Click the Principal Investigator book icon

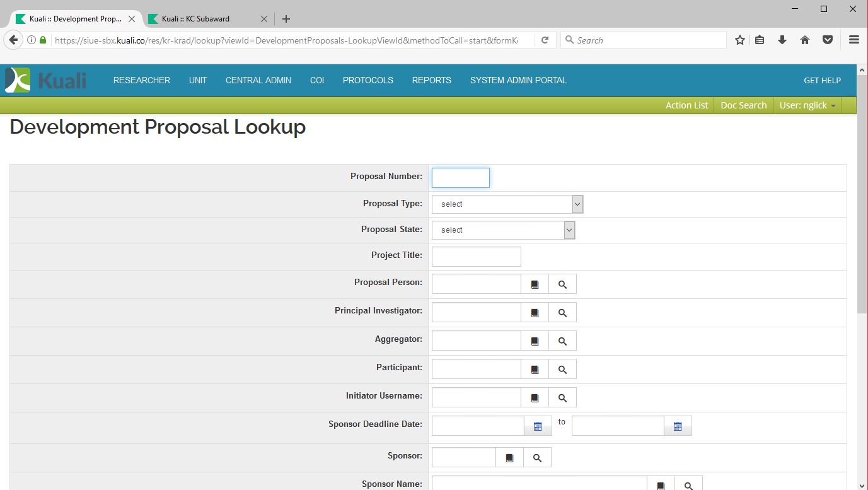tap(535, 313)
